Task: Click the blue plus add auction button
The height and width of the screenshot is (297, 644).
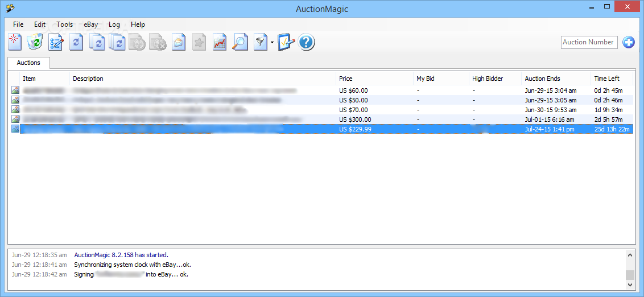Action: click(629, 42)
